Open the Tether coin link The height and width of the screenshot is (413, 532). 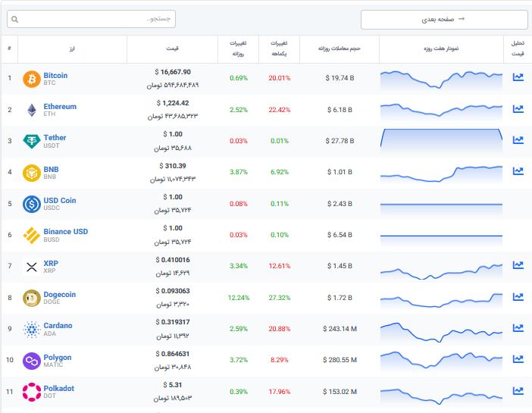pyautogui.click(x=55, y=138)
